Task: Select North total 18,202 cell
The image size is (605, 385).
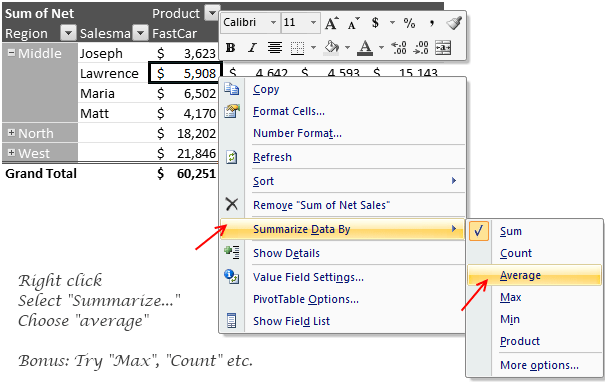Action: 184,133
